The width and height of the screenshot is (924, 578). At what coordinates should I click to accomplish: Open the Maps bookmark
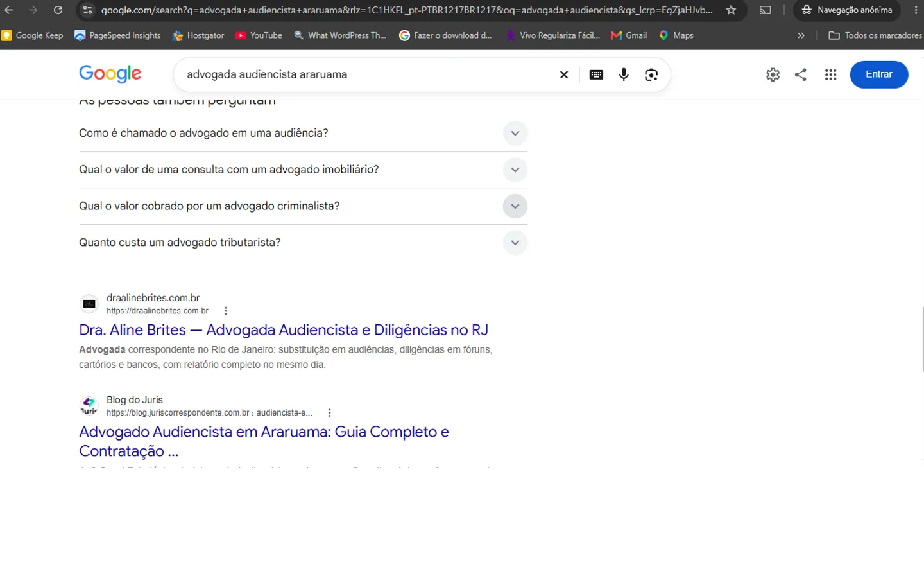(x=676, y=35)
